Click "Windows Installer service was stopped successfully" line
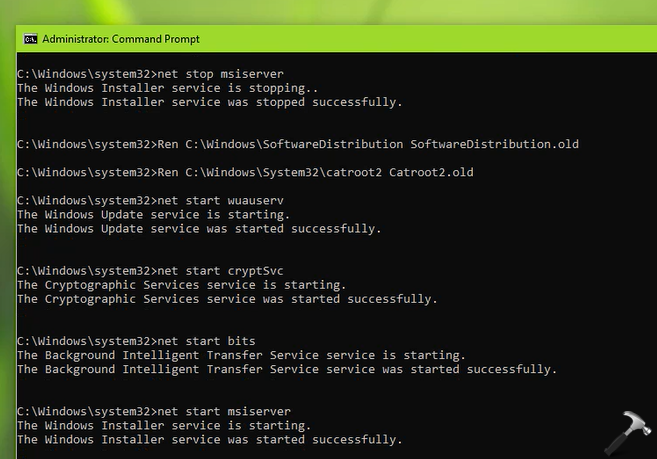657x459 pixels. (210, 102)
